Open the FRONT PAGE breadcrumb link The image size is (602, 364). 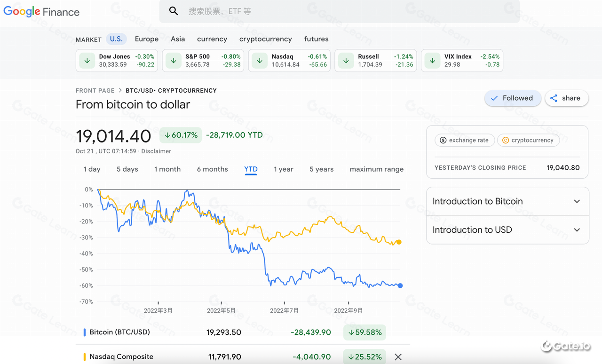point(95,90)
